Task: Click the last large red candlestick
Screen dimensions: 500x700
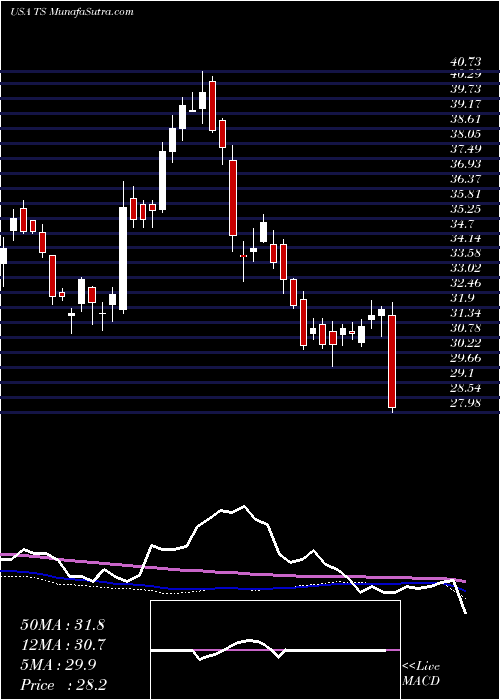Action: coord(392,361)
